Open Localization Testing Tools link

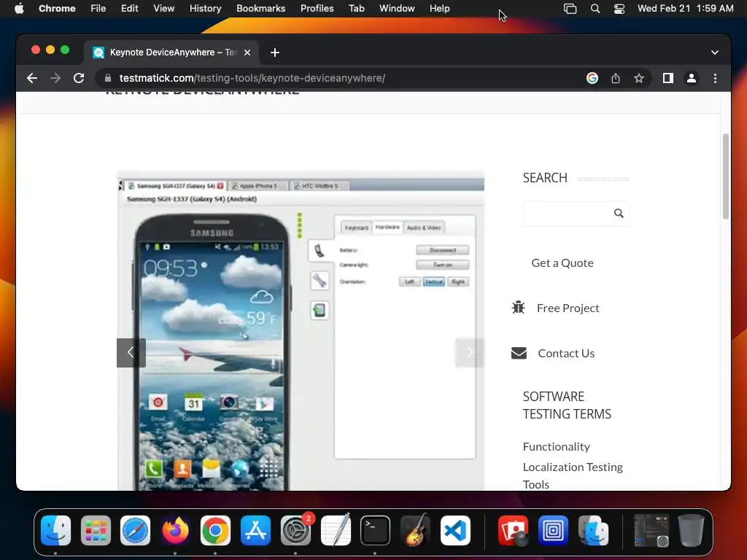(x=573, y=475)
